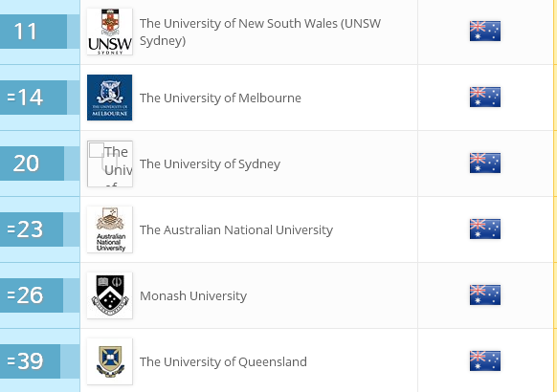Click the Australian flag in Melbourne row
Viewport: 557px width, 392px height.
[485, 98]
